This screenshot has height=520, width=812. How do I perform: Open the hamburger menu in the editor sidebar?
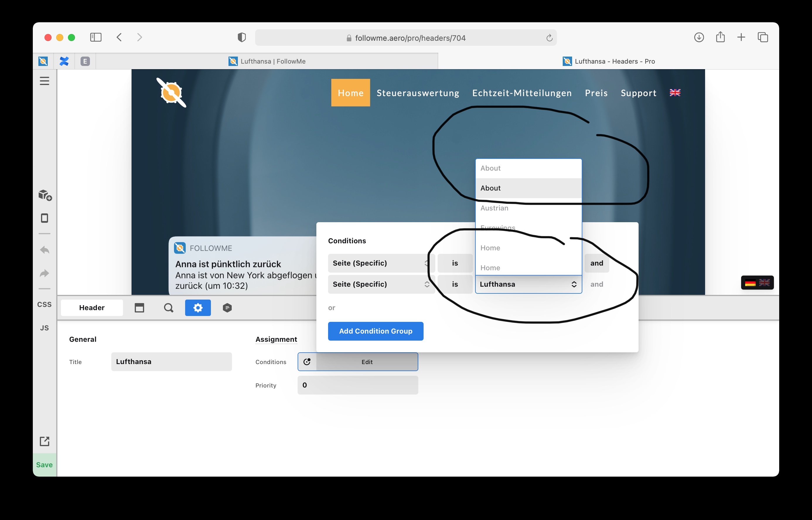coord(45,81)
